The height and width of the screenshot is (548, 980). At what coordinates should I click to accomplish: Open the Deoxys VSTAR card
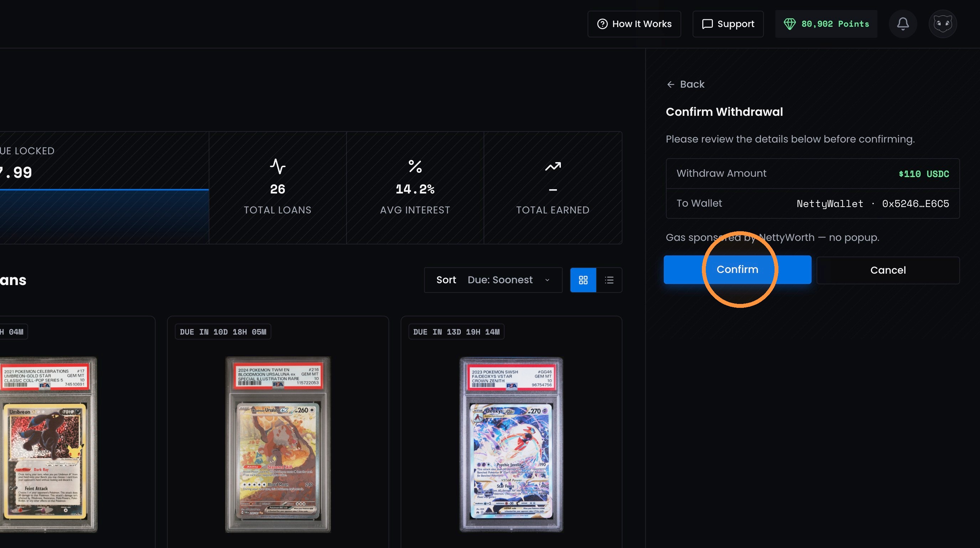(511, 444)
